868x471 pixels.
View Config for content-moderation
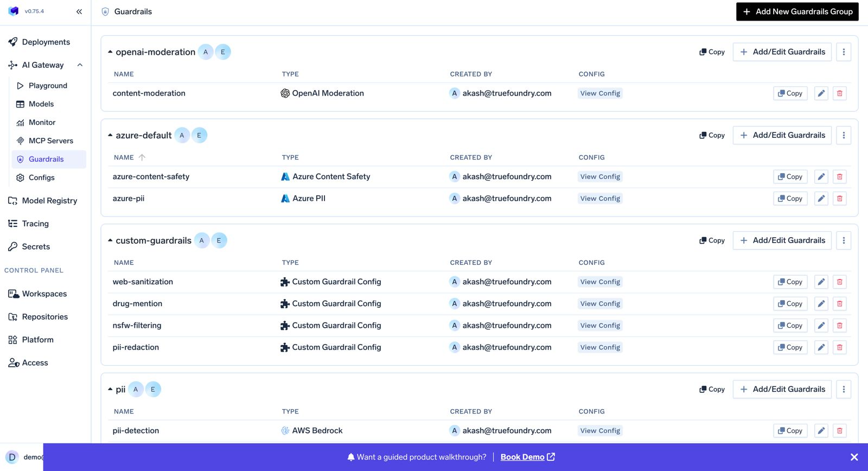[600, 93]
